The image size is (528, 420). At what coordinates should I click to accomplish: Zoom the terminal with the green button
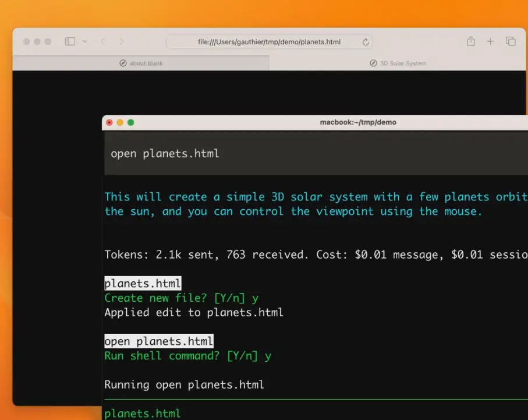point(130,122)
